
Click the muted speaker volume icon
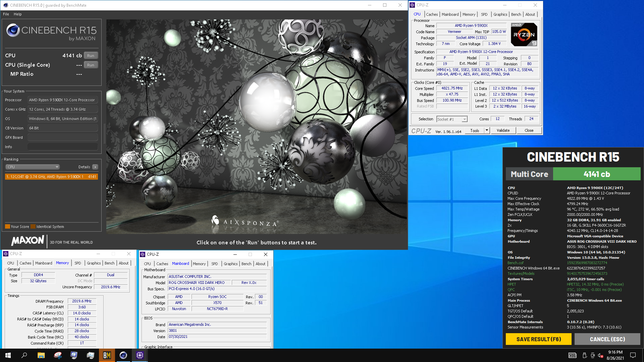[x=601, y=355]
